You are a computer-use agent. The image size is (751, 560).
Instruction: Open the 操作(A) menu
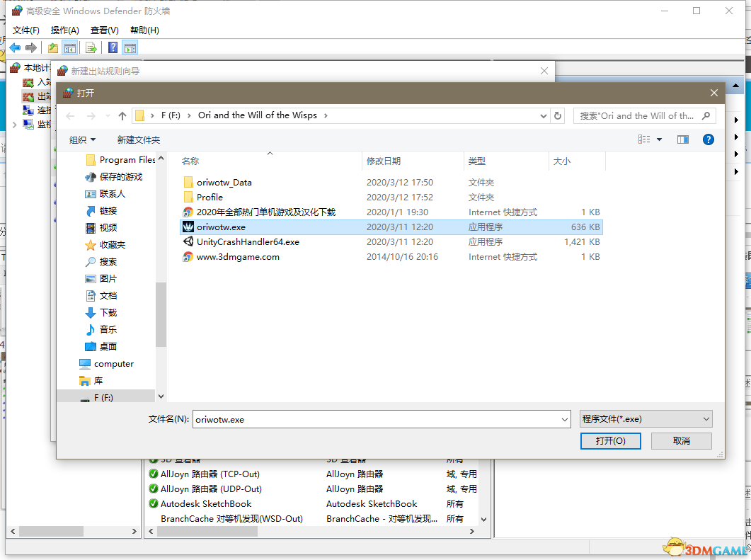[x=64, y=30]
